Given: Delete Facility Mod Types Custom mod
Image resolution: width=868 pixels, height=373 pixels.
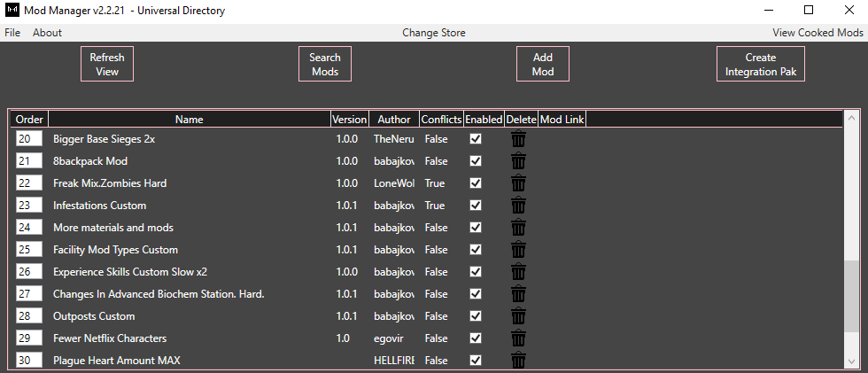Looking at the screenshot, I should click(519, 250).
